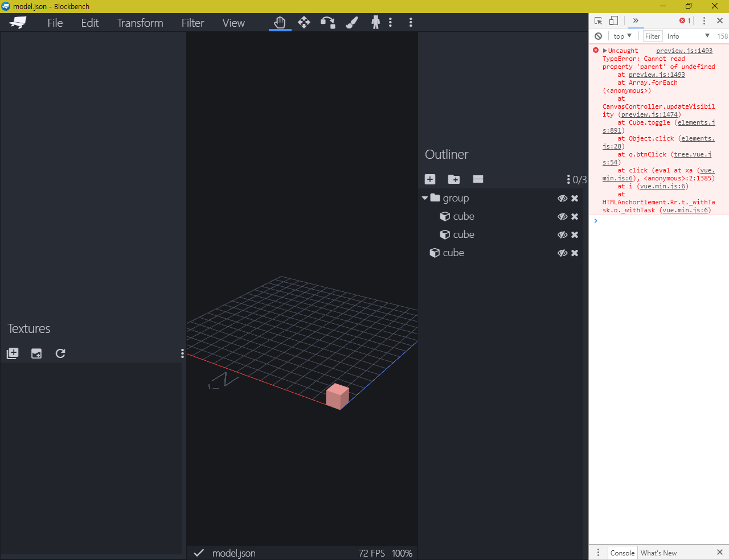Add a new cube from the Outliner toolbar
The width and height of the screenshot is (729, 560).
click(430, 179)
